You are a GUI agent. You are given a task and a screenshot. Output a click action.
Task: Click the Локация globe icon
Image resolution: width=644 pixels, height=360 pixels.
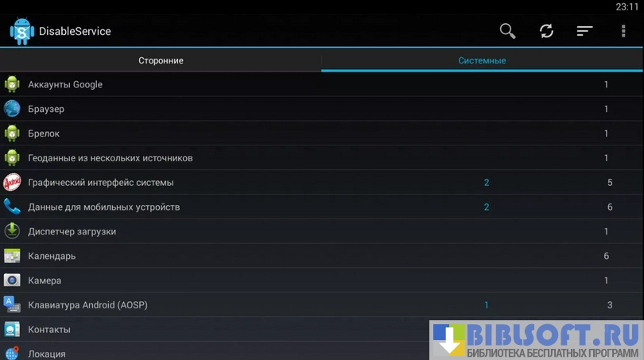(x=12, y=353)
